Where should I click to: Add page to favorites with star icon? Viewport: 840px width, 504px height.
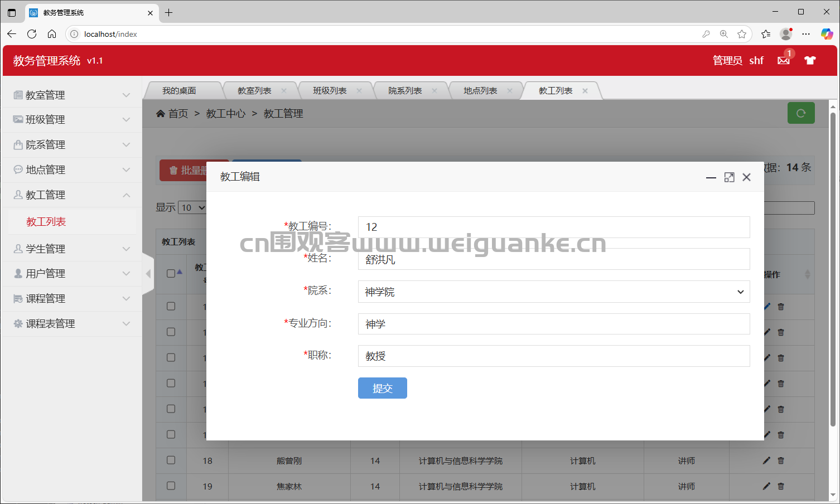coord(741,34)
